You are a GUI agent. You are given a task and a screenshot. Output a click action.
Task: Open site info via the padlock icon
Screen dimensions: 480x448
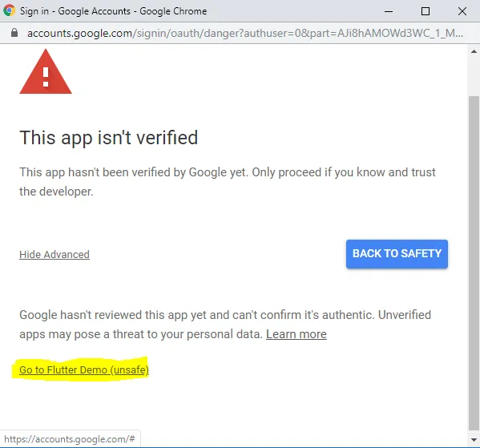pos(14,33)
